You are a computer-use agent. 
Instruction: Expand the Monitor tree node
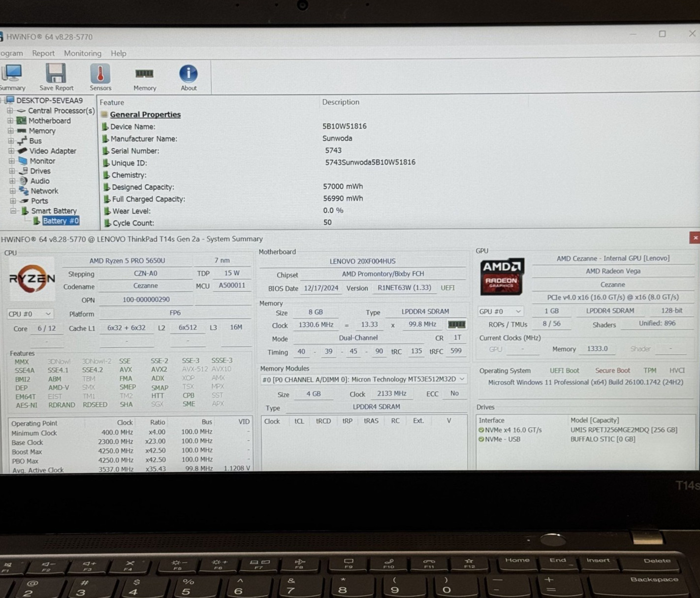point(12,161)
